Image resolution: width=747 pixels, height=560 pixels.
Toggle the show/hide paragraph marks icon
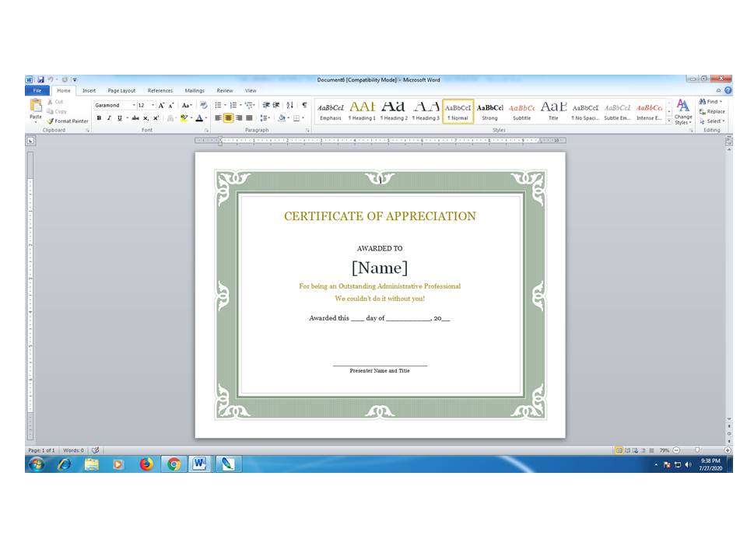(x=306, y=105)
